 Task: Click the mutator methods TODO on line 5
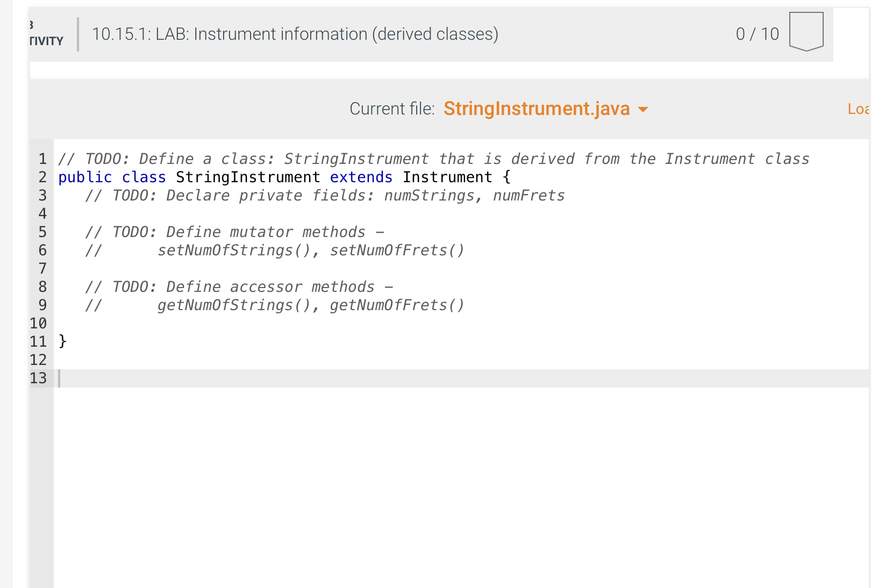point(235,232)
